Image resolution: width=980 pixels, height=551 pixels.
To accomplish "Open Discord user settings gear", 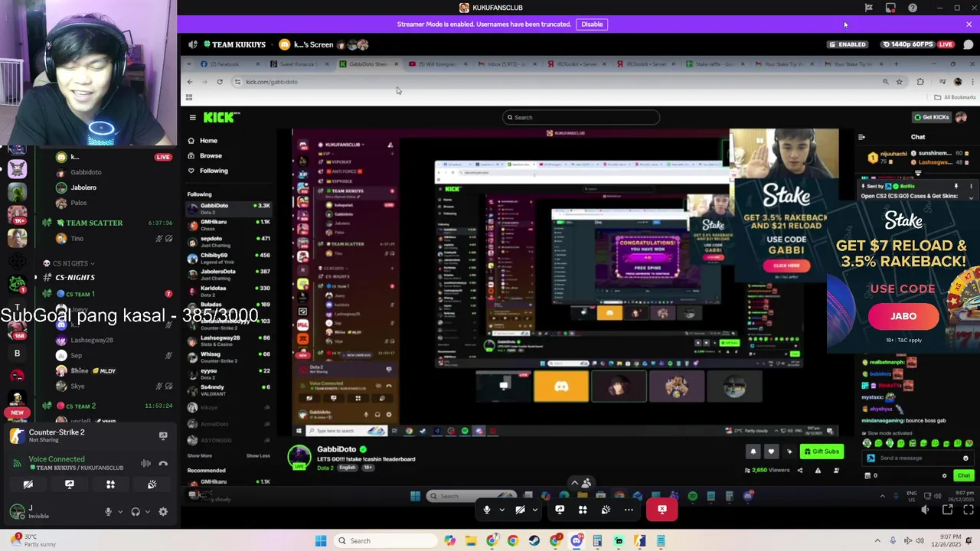I will (163, 512).
